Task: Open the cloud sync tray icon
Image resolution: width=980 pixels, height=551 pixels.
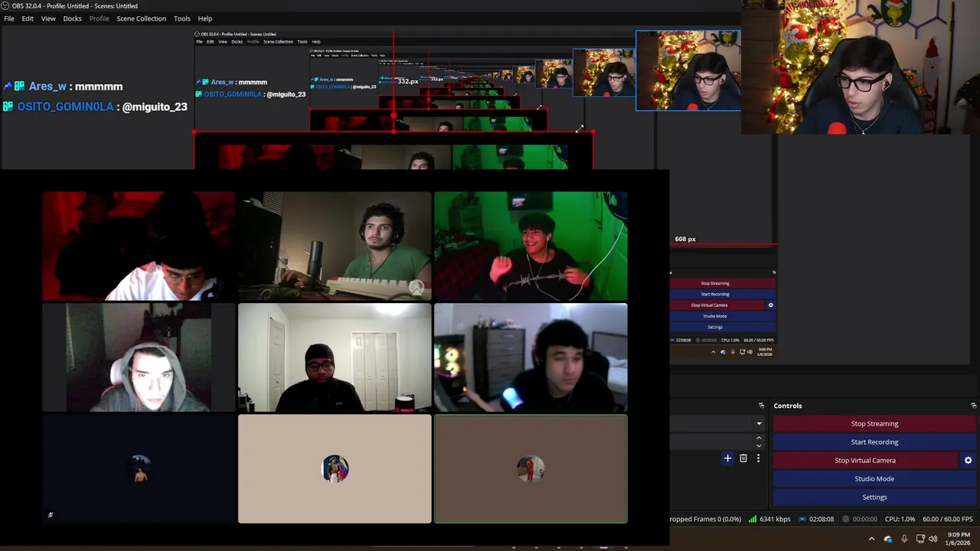Action: [x=888, y=539]
